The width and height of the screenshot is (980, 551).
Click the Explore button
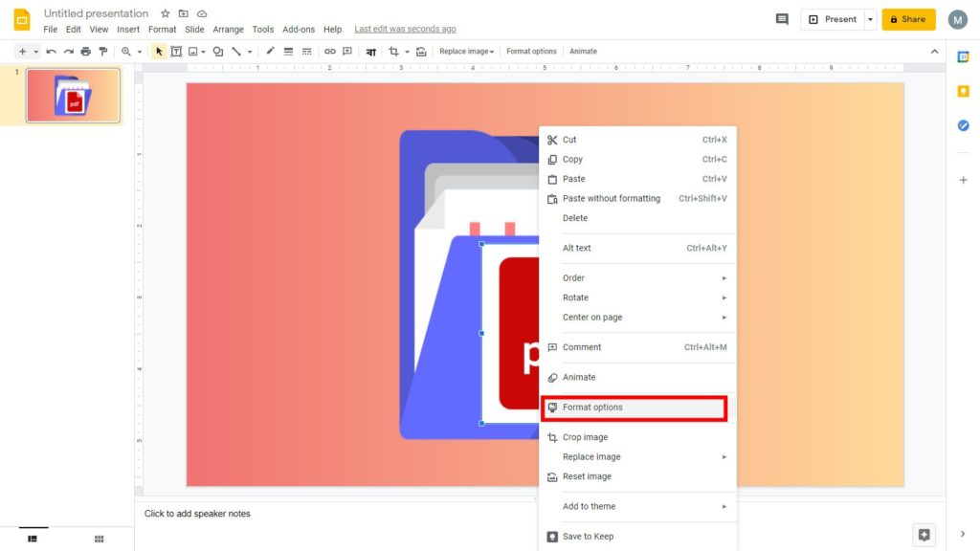coord(924,534)
